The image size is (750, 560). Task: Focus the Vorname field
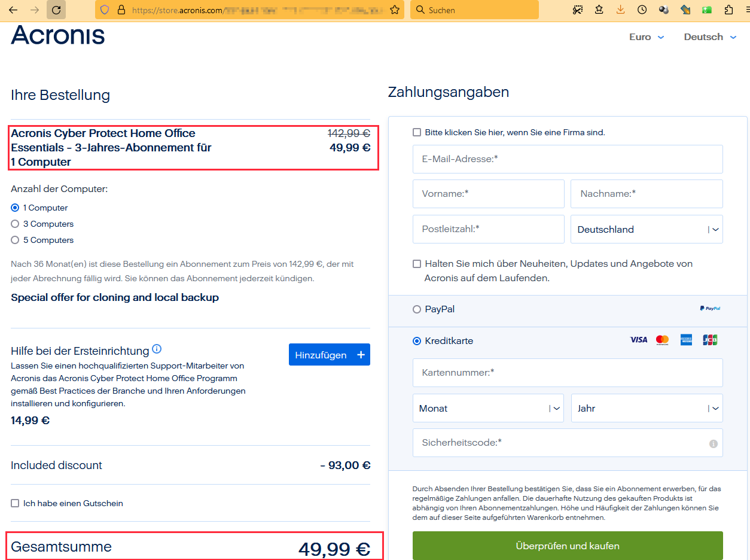489,194
